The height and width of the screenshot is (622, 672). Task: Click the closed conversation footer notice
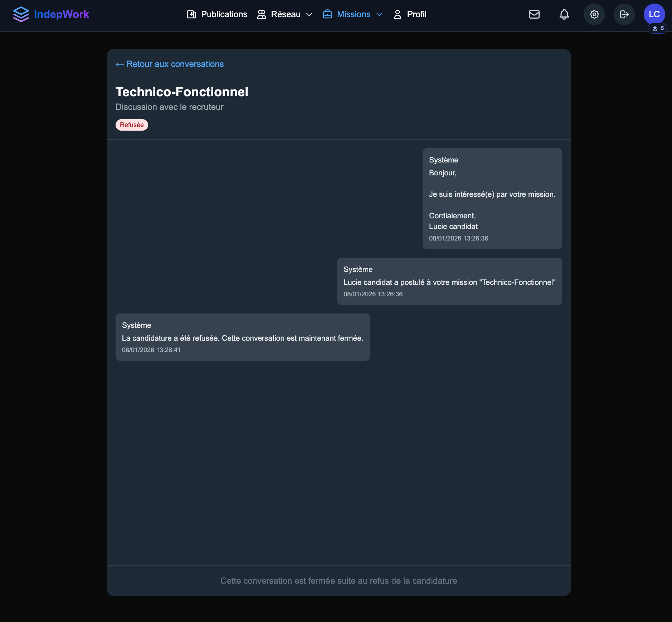click(339, 580)
